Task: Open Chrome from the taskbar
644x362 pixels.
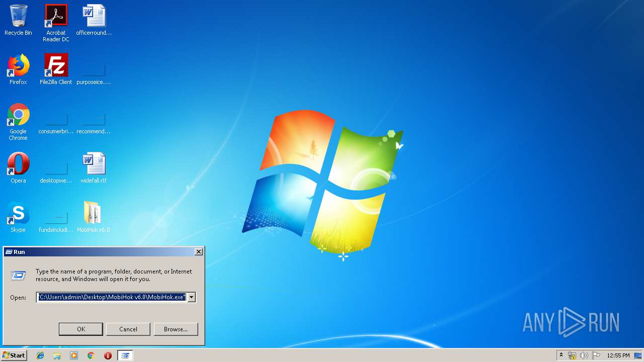Action: pos(91,355)
